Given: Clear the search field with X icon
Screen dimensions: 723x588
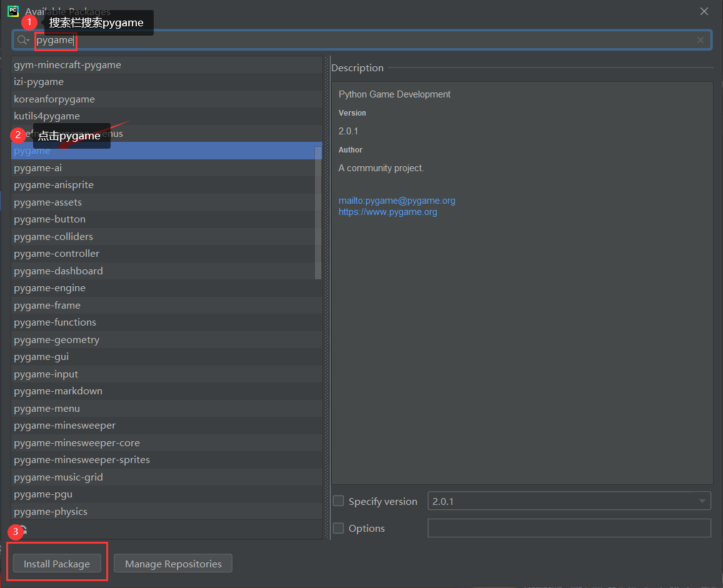Looking at the screenshot, I should click(x=701, y=40).
